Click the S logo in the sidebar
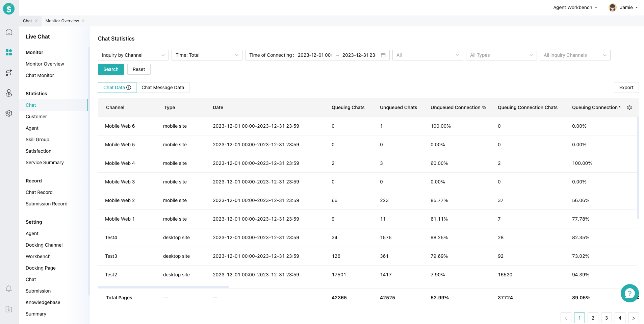644x324 pixels. (x=9, y=9)
